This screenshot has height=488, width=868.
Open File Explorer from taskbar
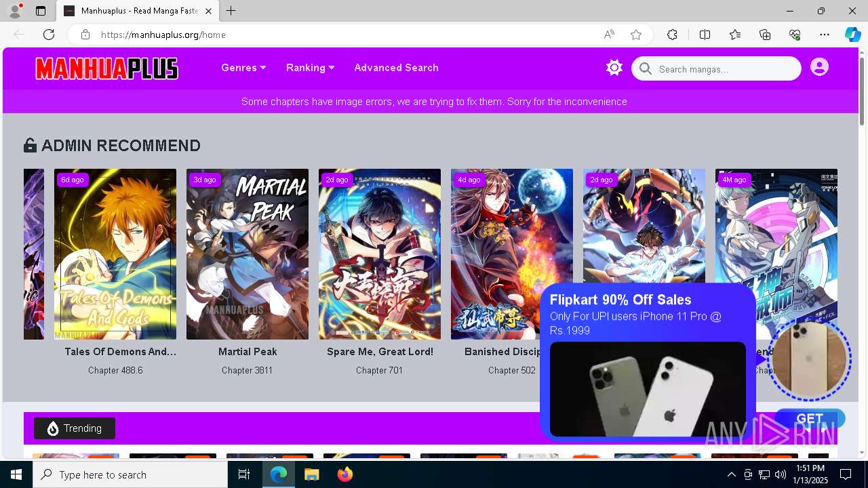(x=311, y=474)
